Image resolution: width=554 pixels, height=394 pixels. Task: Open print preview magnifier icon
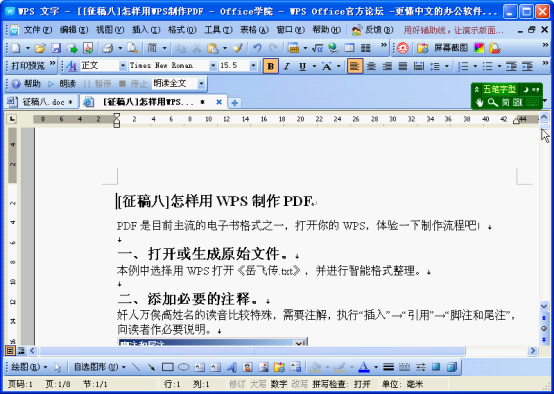point(132,48)
